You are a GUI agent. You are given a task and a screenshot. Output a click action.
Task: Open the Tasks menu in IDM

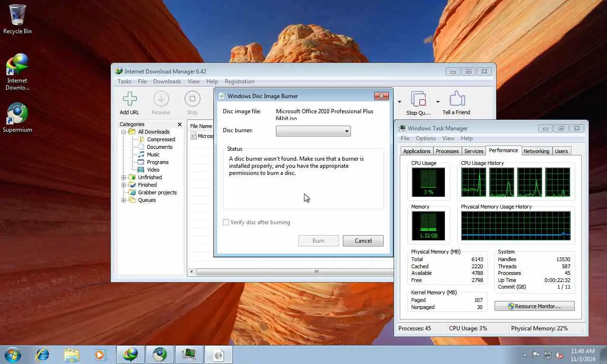[x=124, y=82]
